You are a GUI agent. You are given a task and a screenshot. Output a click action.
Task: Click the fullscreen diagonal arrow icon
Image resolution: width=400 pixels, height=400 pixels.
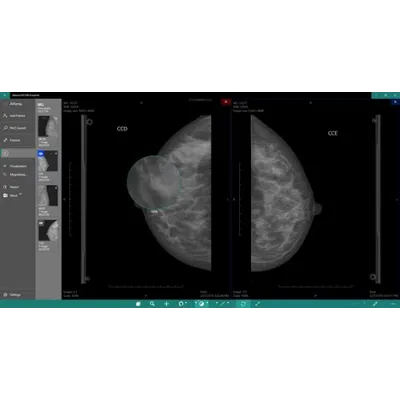257,304
